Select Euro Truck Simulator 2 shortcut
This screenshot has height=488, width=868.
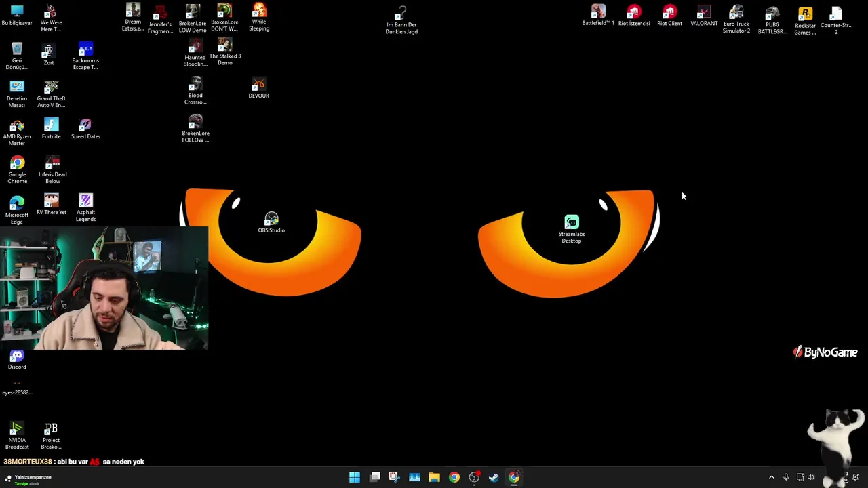pos(736,20)
